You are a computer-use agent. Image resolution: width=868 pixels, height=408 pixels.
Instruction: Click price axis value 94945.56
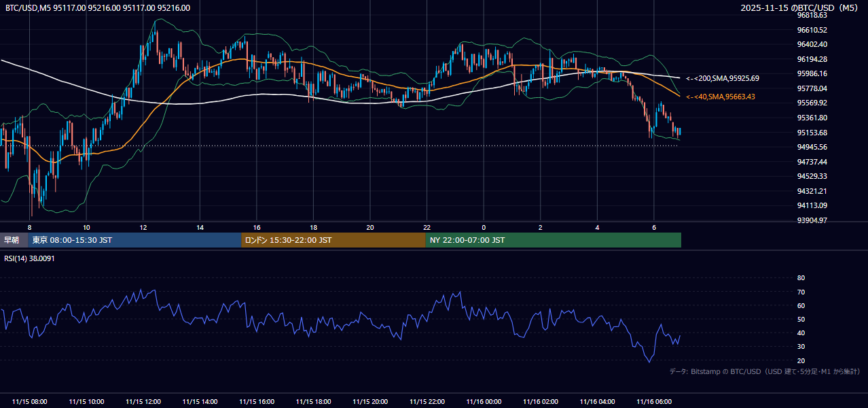pos(812,147)
